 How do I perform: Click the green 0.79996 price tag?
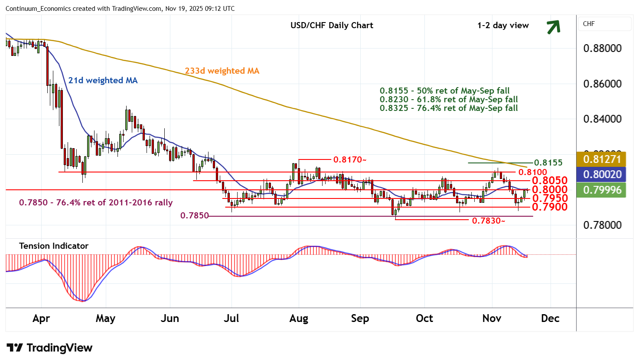(x=602, y=190)
